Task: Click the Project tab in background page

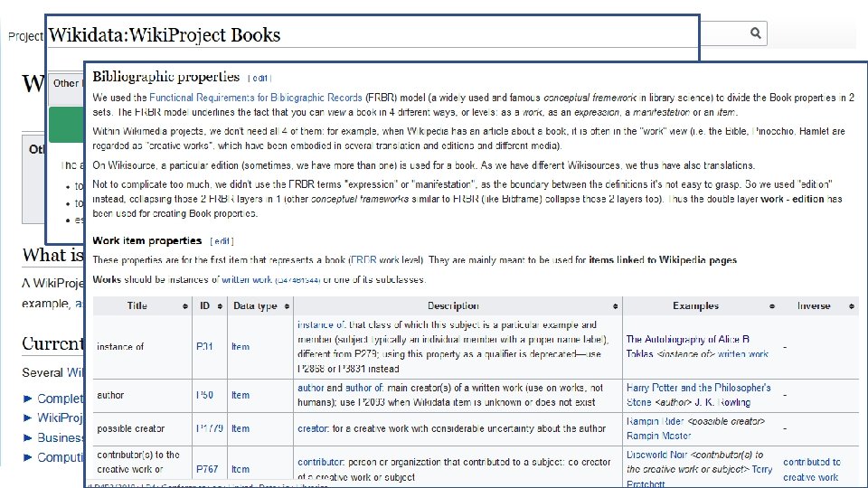Action: tap(25, 36)
